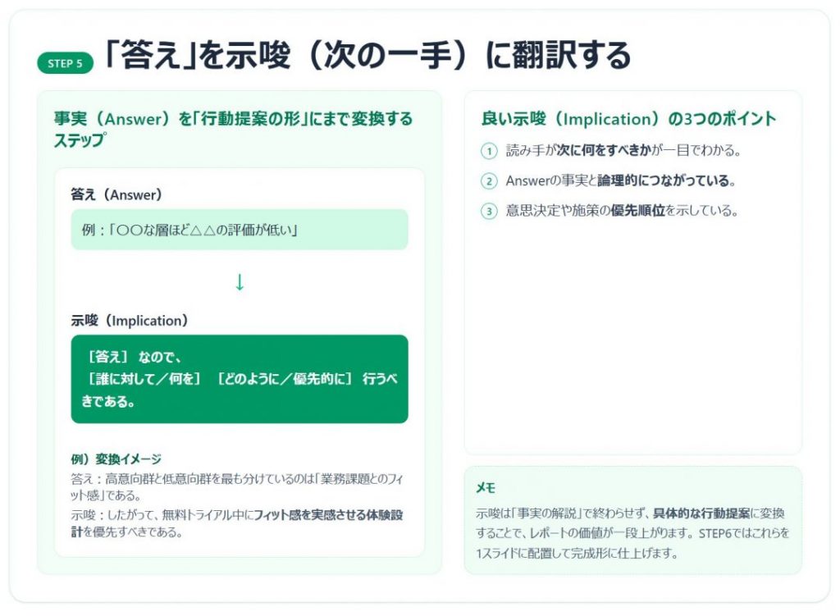Select the dark green Implication template box
The width and height of the screenshot is (840, 616).
pyautogui.click(x=239, y=379)
